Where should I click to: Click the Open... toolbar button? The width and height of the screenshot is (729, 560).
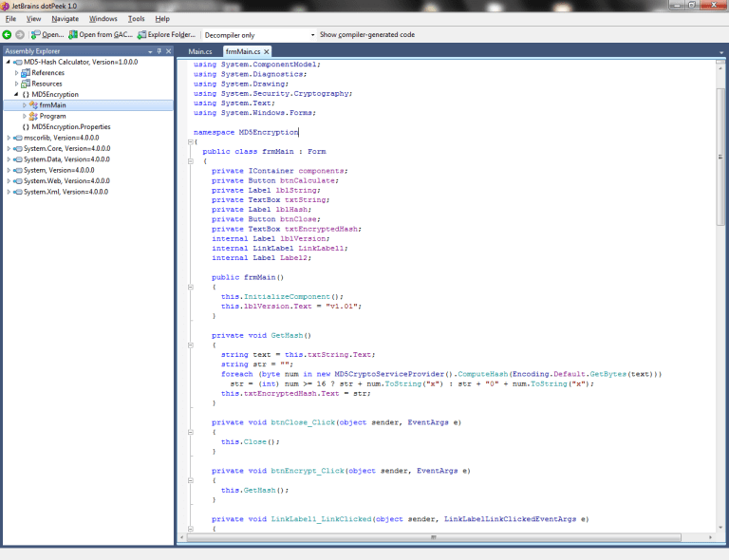coord(47,34)
